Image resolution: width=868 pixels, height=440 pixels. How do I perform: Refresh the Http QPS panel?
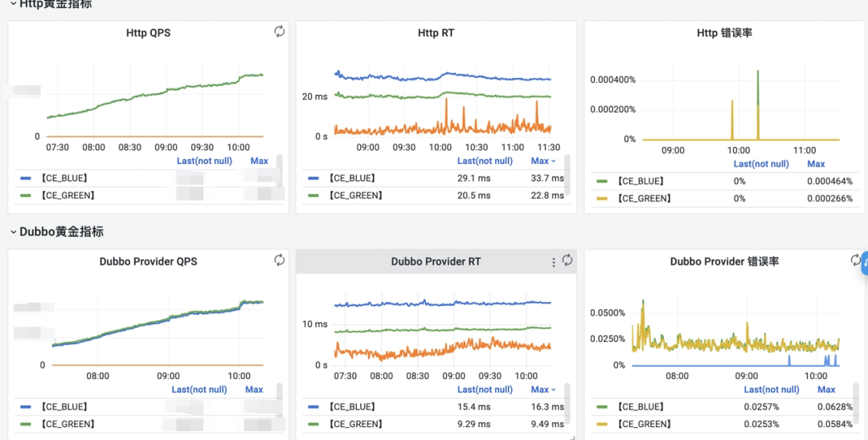280,31
